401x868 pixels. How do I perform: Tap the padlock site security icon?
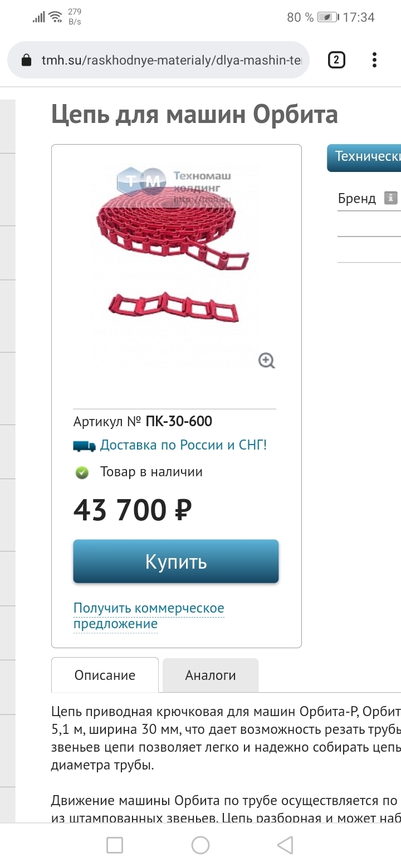(26, 60)
